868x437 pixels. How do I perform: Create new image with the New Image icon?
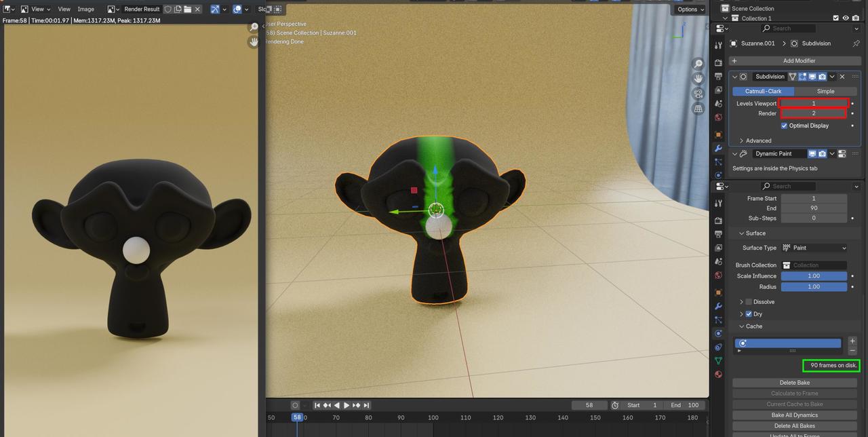(178, 9)
